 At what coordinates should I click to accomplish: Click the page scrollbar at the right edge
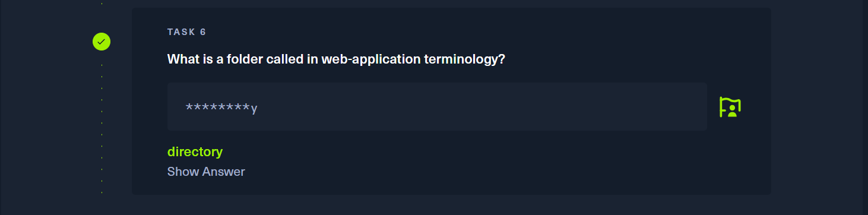[865, 107]
